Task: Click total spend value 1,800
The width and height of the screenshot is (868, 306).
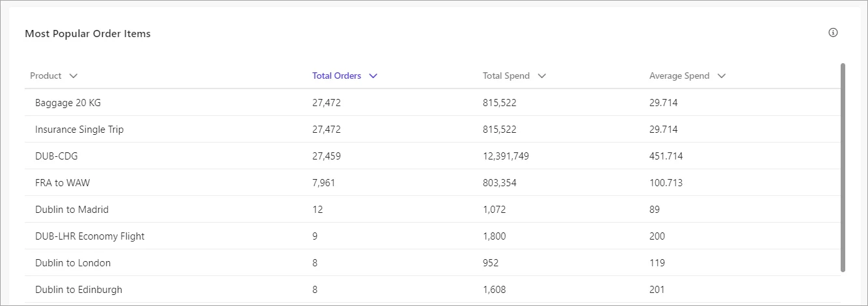Action: tap(495, 236)
